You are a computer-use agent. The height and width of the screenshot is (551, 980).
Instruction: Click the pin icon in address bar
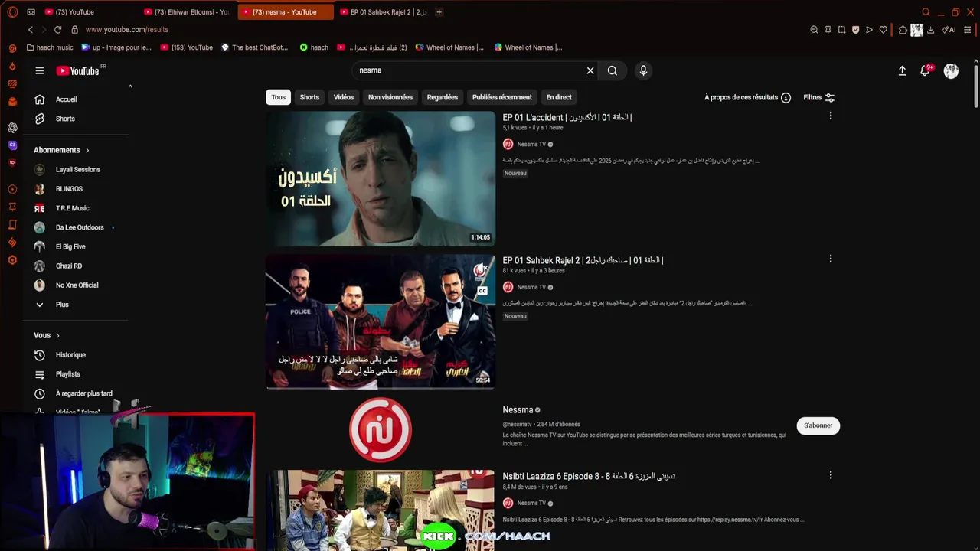pos(828,30)
